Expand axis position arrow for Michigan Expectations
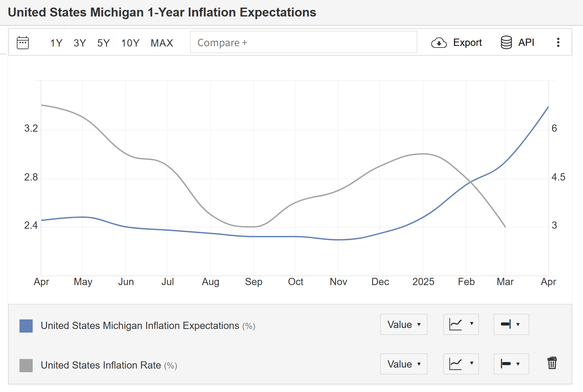The image size is (583, 392). click(x=518, y=324)
